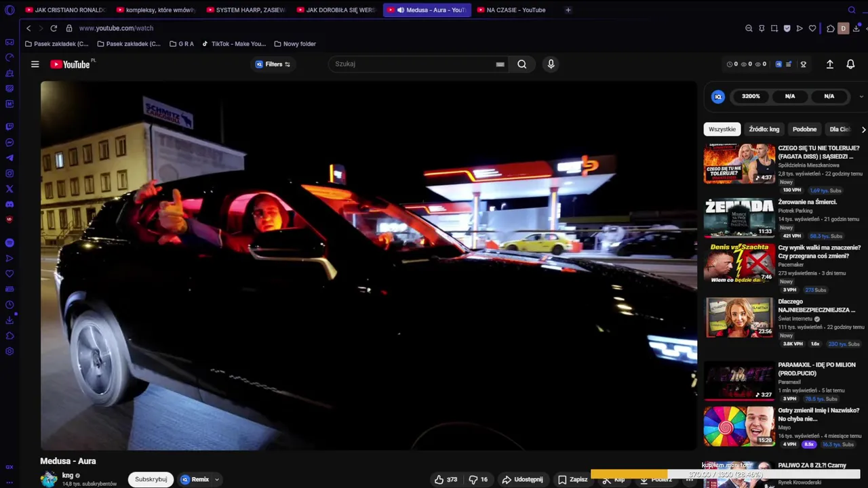The width and height of the screenshot is (868, 488).
Task: Open the D profile avatar
Action: pos(844,28)
